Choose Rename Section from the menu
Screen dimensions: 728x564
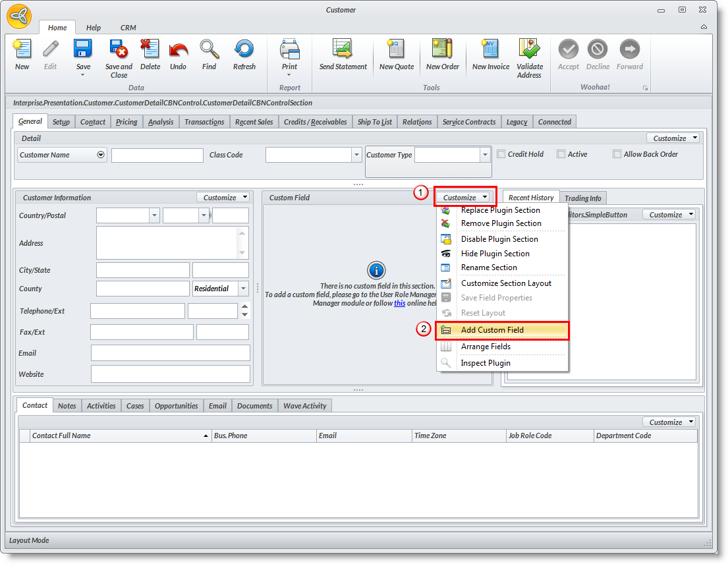point(489,268)
